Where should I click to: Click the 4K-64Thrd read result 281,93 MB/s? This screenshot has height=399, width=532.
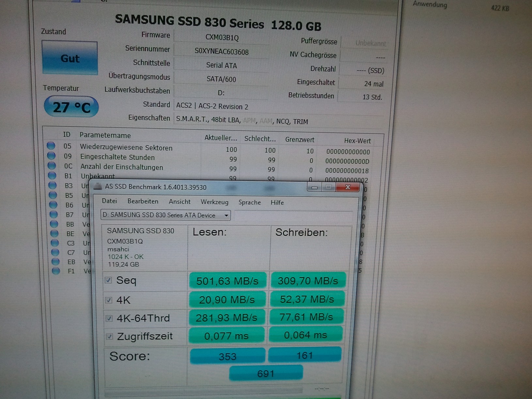(x=227, y=317)
